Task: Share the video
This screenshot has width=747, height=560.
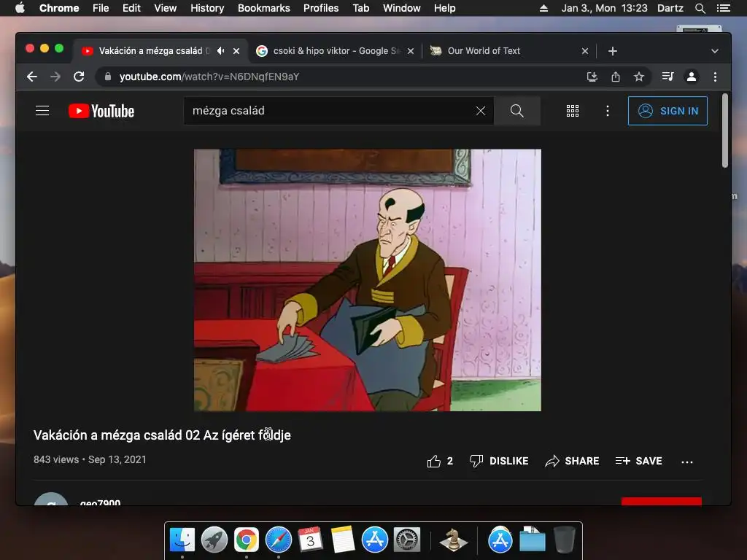Action: 572,461
